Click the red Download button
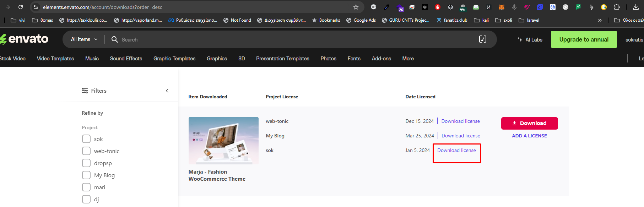Viewport: 644px width, 207px height. coord(529,123)
